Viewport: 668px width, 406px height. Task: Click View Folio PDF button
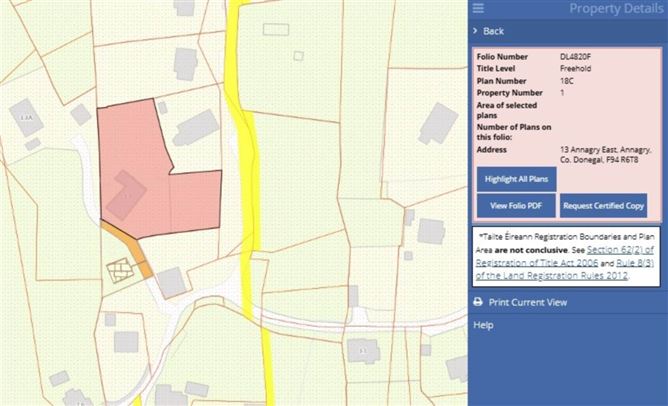515,206
